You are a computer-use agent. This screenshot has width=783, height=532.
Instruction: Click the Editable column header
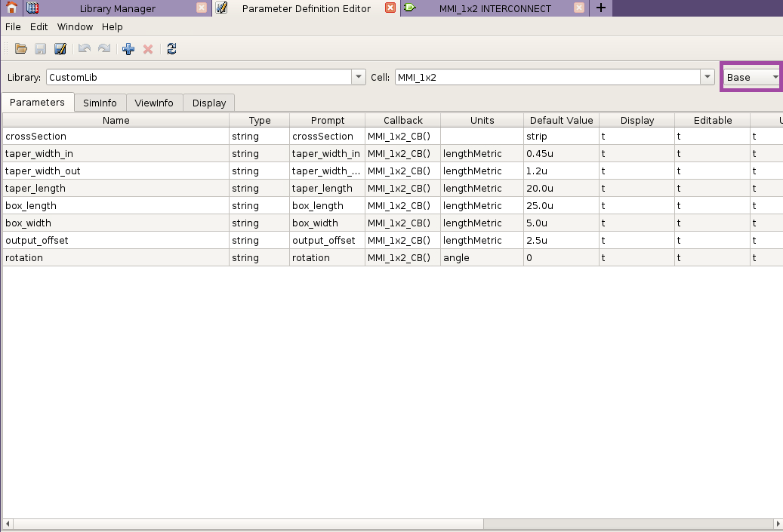pos(713,120)
